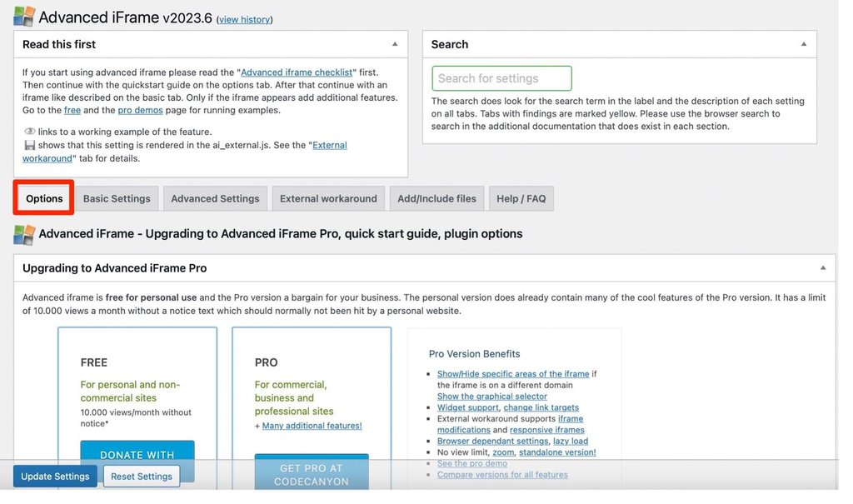Open the Help / FAQ tab

(x=521, y=198)
